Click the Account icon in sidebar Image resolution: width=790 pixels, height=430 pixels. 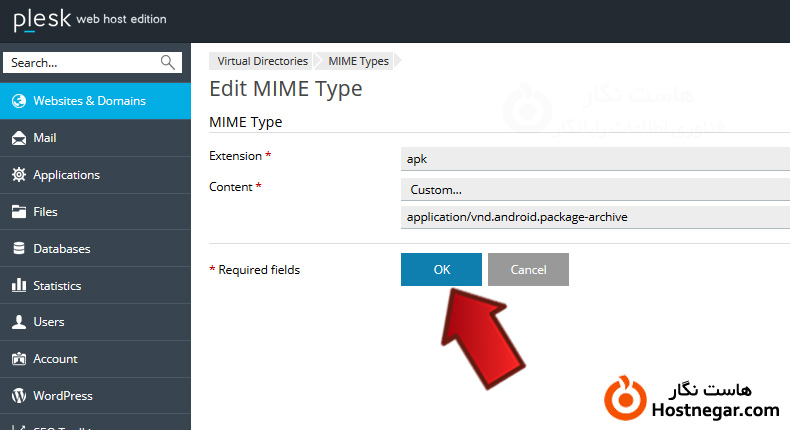pyautogui.click(x=18, y=359)
